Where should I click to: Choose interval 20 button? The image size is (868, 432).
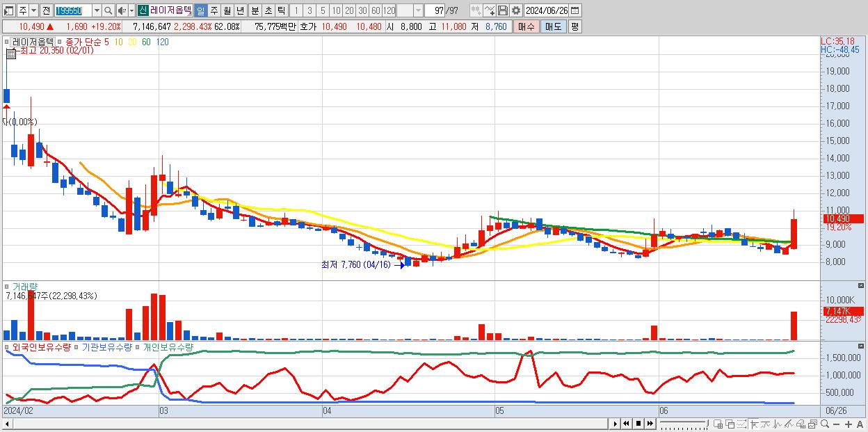(349, 10)
